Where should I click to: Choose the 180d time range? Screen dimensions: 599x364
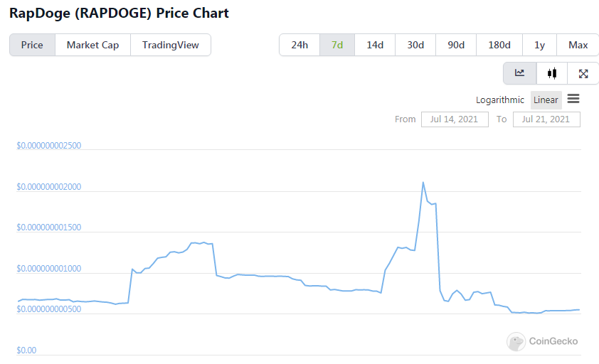pos(499,45)
